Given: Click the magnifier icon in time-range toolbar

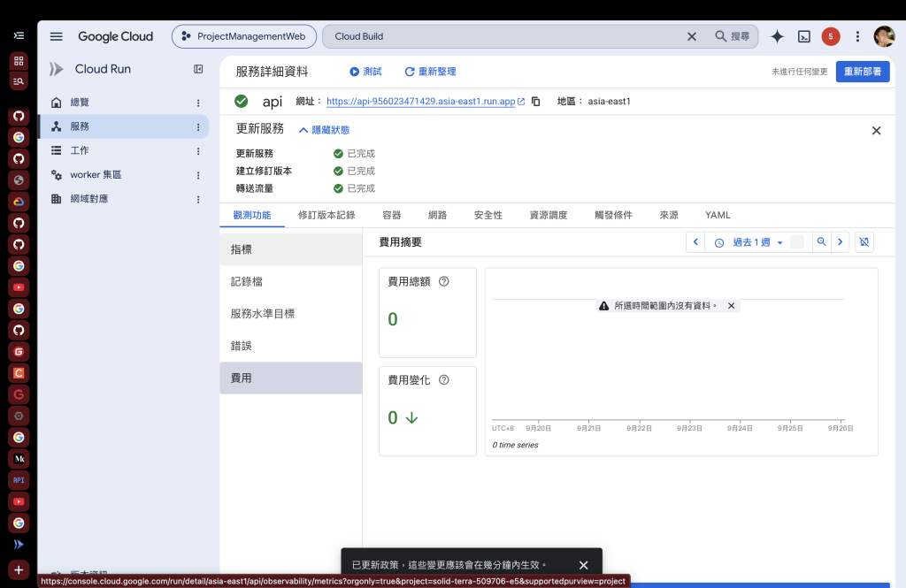Looking at the screenshot, I should (821, 242).
